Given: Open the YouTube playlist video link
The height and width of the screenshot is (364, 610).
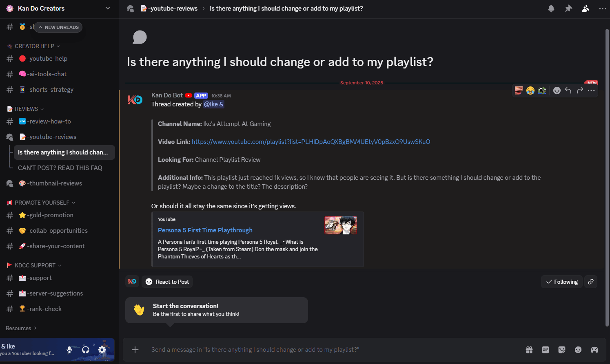Looking at the screenshot, I should [311, 142].
